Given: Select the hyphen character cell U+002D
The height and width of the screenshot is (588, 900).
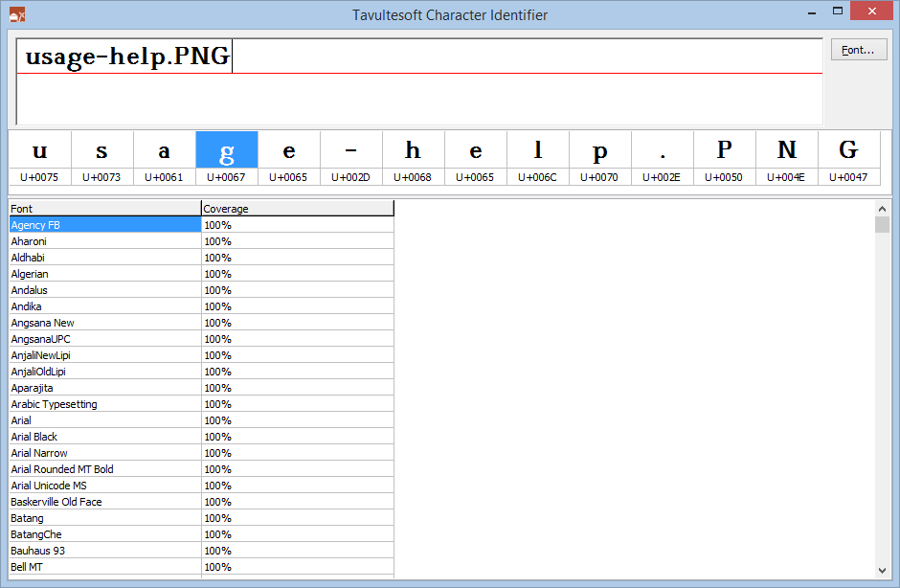Looking at the screenshot, I should [350, 158].
